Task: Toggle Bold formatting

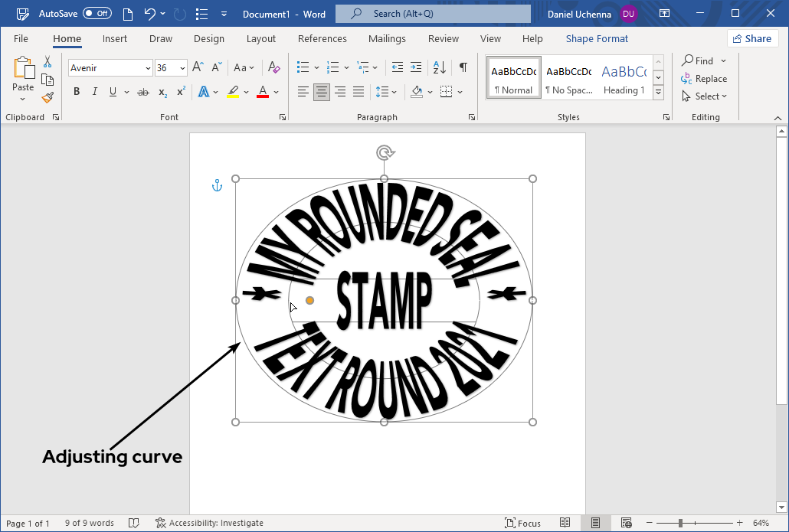Action: [x=76, y=91]
